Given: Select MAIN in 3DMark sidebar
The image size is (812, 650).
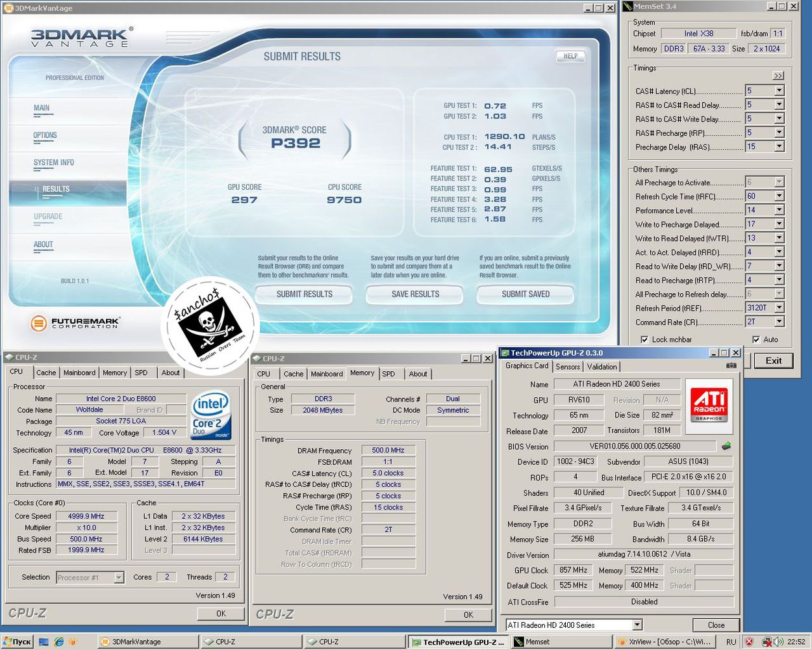Looking at the screenshot, I should point(42,108).
